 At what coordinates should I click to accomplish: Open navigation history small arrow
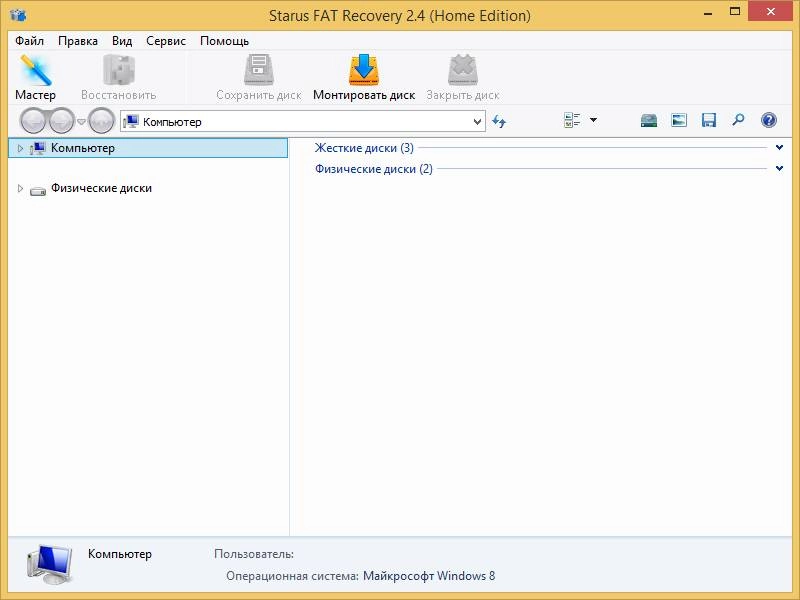click(x=81, y=121)
